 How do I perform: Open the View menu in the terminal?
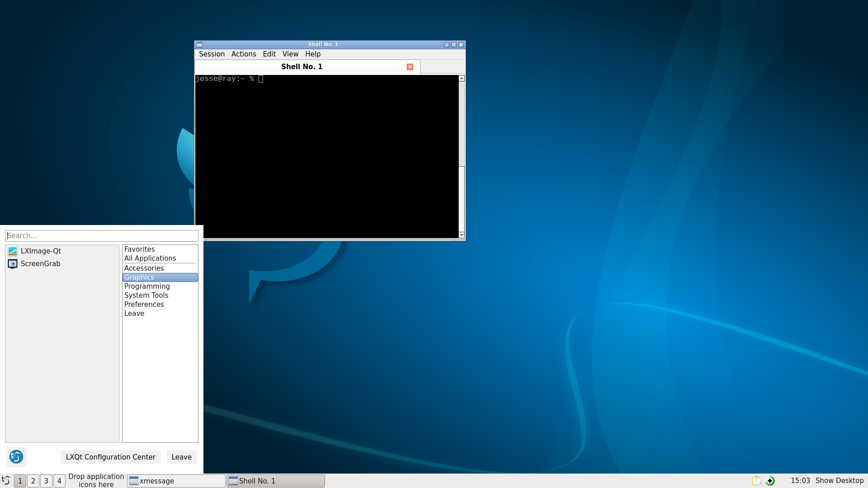[x=290, y=54]
